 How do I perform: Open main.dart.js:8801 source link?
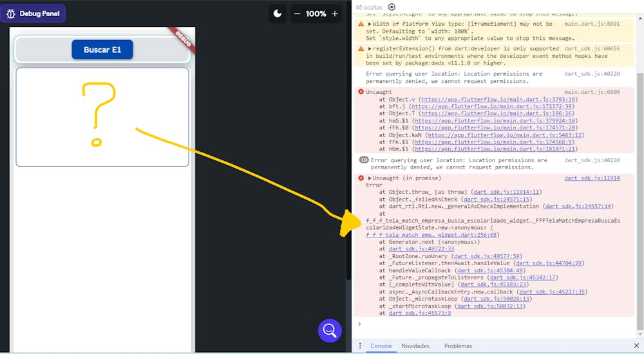(592, 24)
